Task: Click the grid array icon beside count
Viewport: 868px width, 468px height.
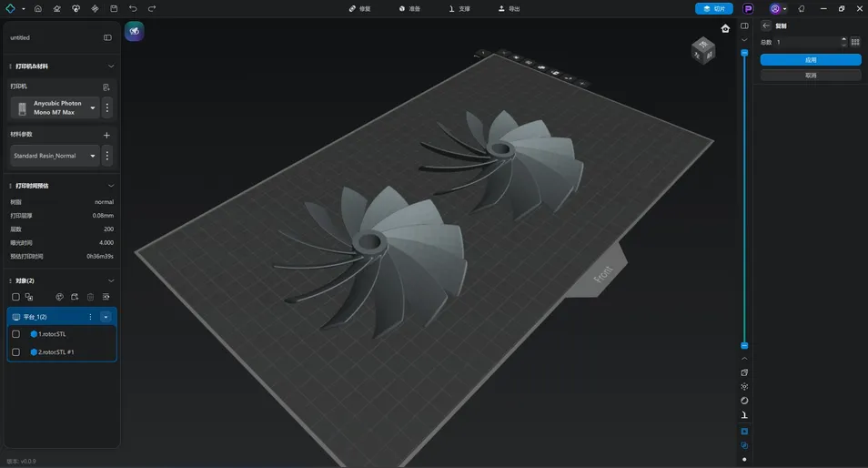Action: (x=855, y=42)
